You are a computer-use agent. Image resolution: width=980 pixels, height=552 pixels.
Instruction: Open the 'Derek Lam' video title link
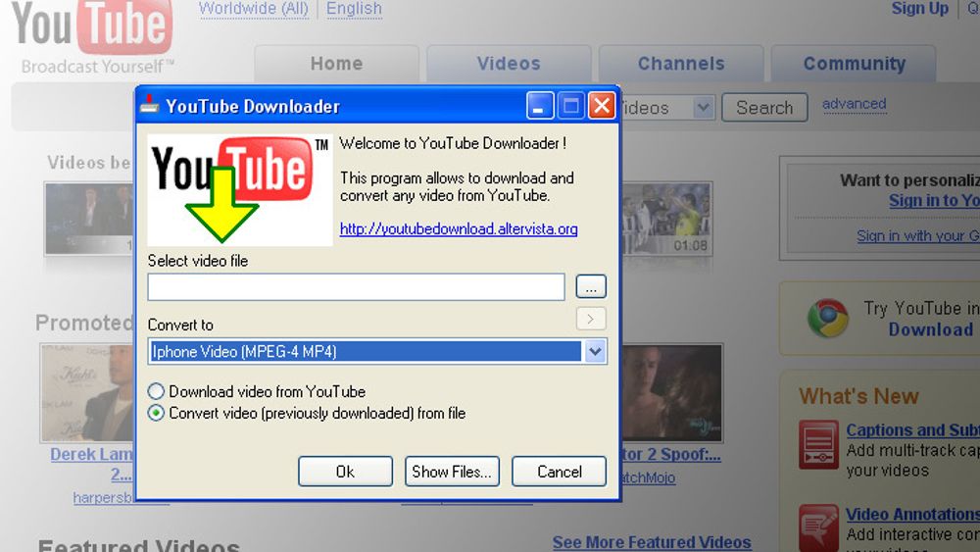tap(91, 463)
